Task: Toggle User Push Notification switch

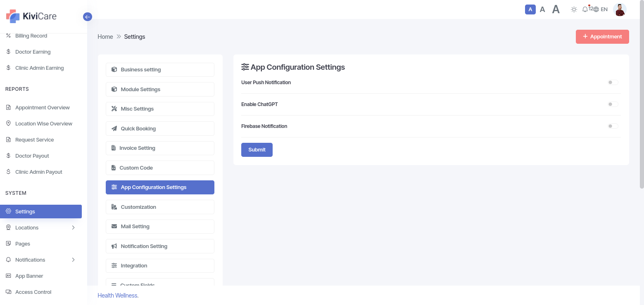Action: pos(613,83)
